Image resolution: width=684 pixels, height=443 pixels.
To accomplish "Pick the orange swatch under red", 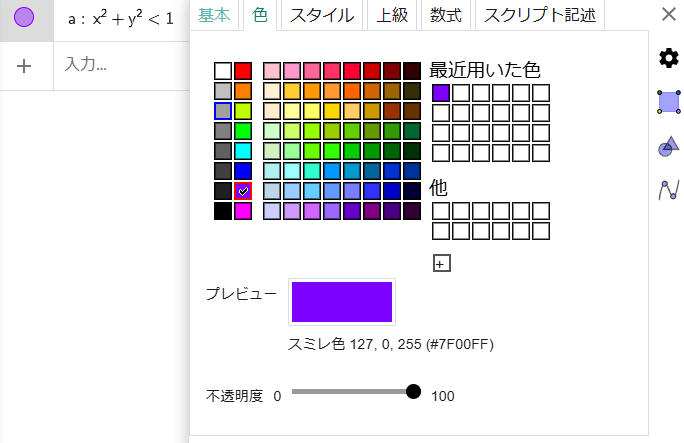I will coord(243,91).
